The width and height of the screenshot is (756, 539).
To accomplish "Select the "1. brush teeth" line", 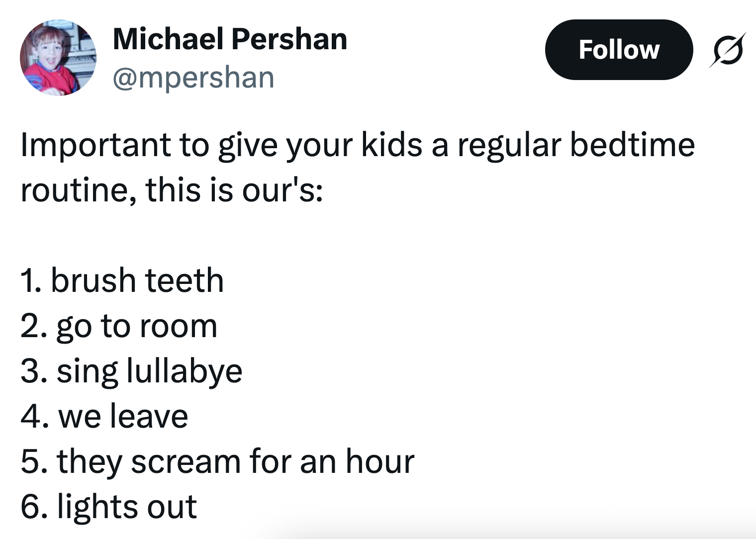I will pos(122,280).
